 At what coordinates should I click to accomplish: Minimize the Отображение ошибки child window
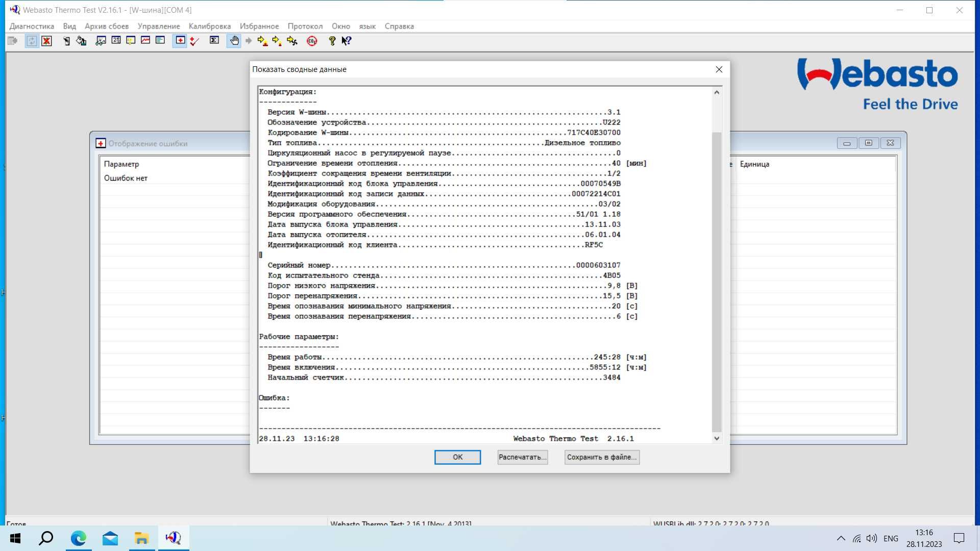[847, 143]
